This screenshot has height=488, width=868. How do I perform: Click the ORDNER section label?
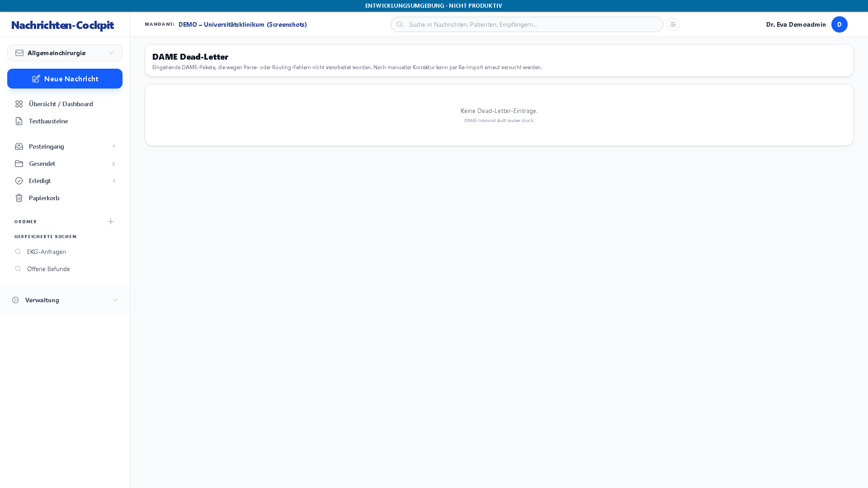coord(26,221)
